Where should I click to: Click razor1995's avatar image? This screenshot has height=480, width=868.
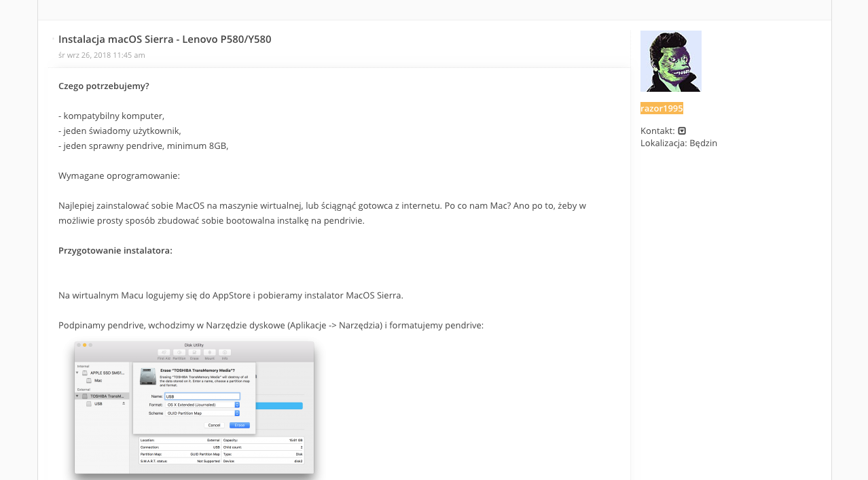[671, 61]
